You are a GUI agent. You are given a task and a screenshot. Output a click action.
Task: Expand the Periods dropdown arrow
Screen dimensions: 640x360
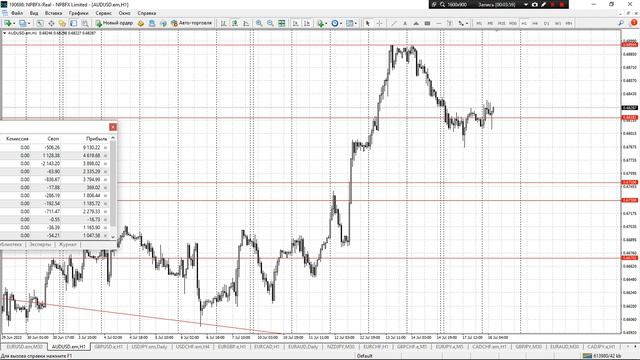[x=341, y=23]
